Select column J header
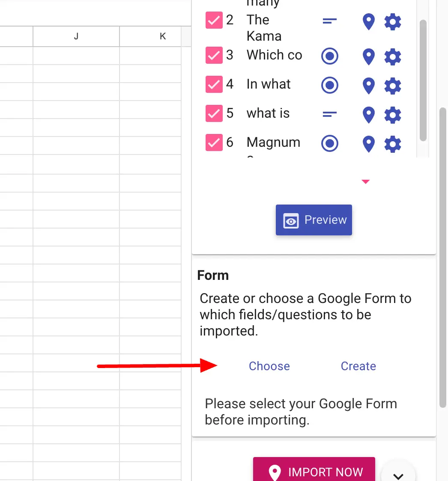The height and width of the screenshot is (481, 448). [x=76, y=36]
